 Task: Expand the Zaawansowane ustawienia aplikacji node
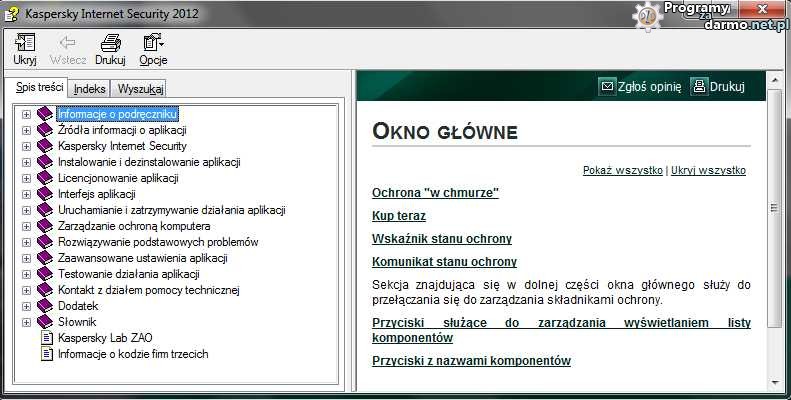(x=27, y=258)
